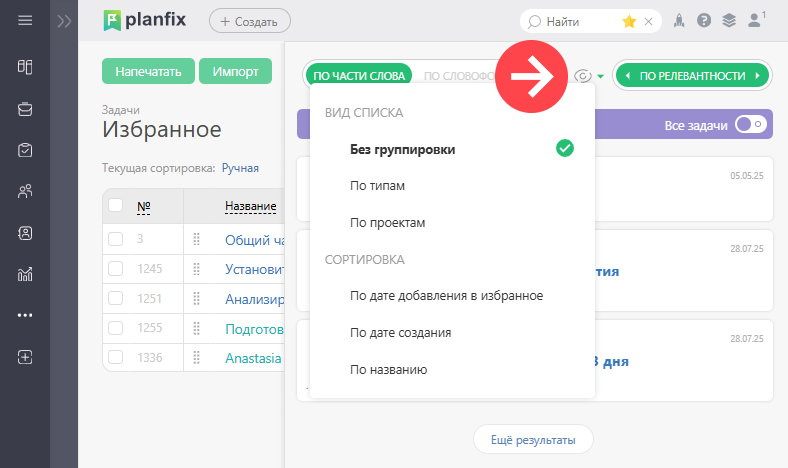Click right arrow of ПО РЕЛЕВАНТНОСТИ

757,76
